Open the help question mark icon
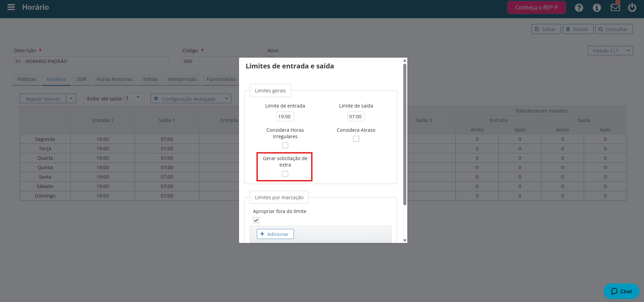 click(x=579, y=7)
